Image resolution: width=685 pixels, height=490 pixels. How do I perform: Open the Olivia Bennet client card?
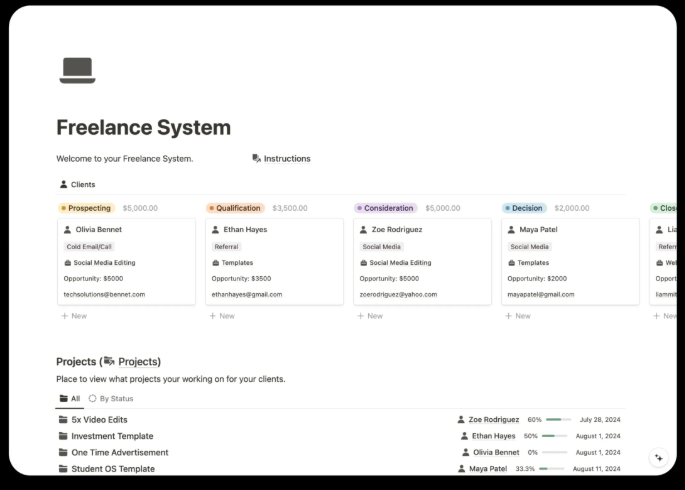pyautogui.click(x=126, y=262)
